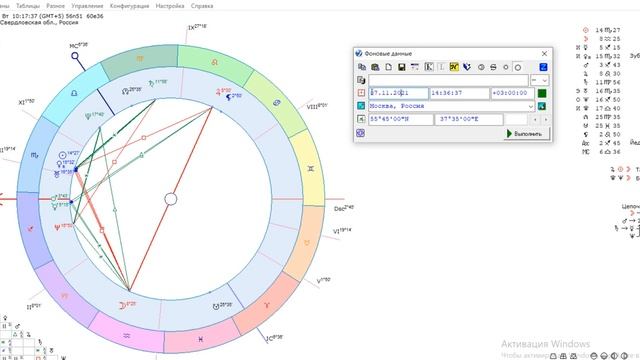Click the Sun glyph in the chart
The width and height of the screenshot is (640, 360).
coord(62,155)
